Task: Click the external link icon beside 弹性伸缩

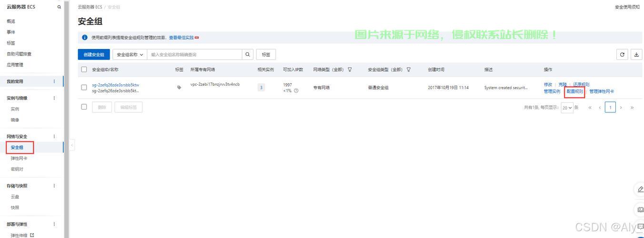Action: click(32, 235)
